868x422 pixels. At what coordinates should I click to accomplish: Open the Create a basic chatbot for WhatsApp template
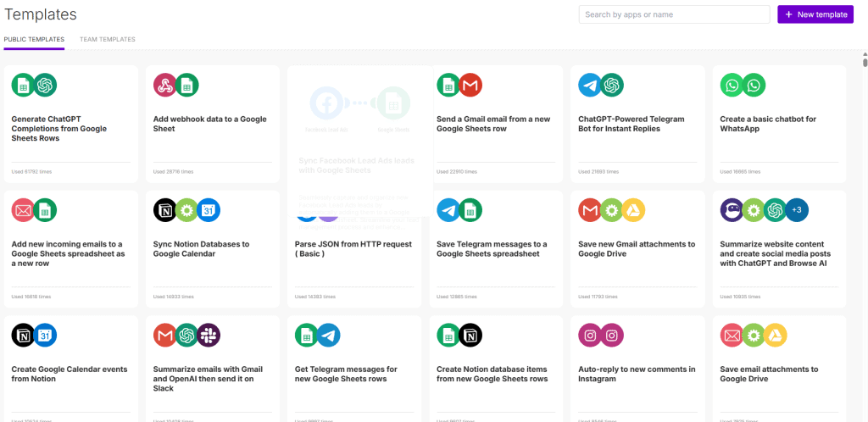tap(780, 125)
